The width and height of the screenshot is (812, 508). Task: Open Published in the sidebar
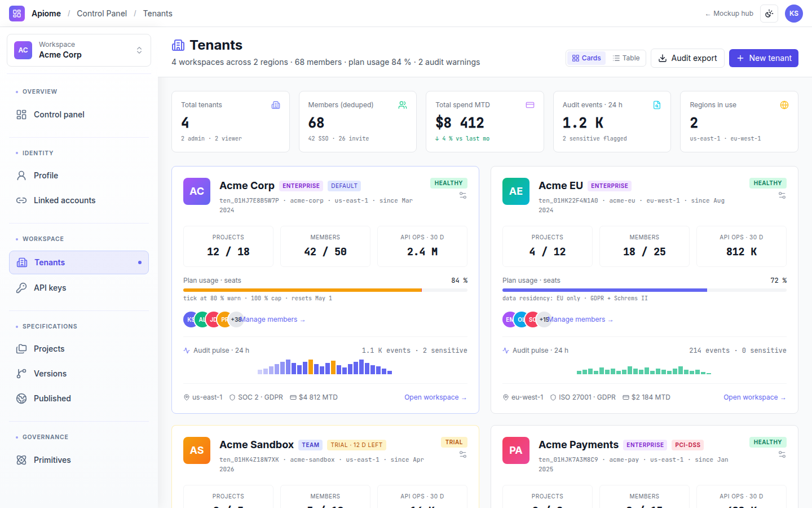pos(79,398)
